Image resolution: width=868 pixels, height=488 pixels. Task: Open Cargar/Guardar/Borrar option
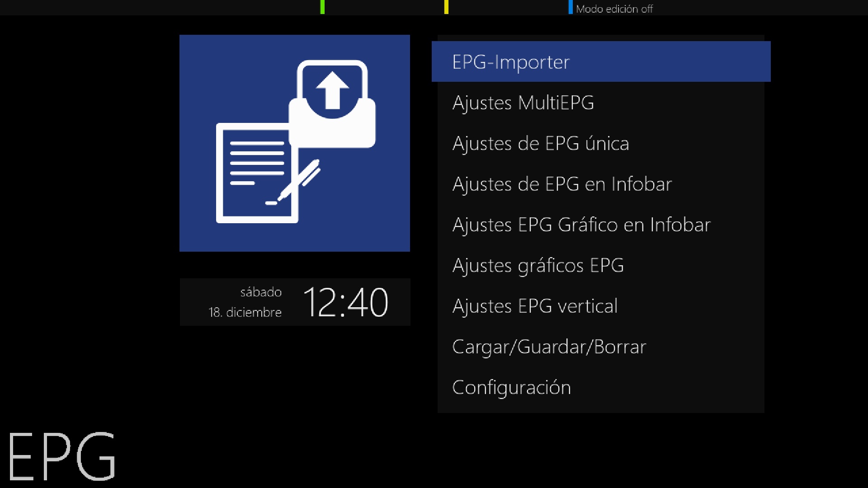point(601,347)
